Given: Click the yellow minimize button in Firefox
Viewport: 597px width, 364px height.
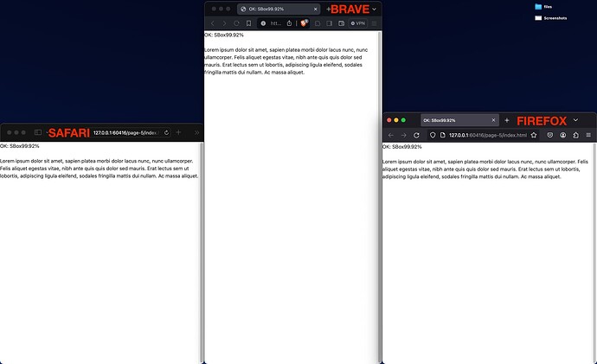Looking at the screenshot, I should pyautogui.click(x=396, y=120).
